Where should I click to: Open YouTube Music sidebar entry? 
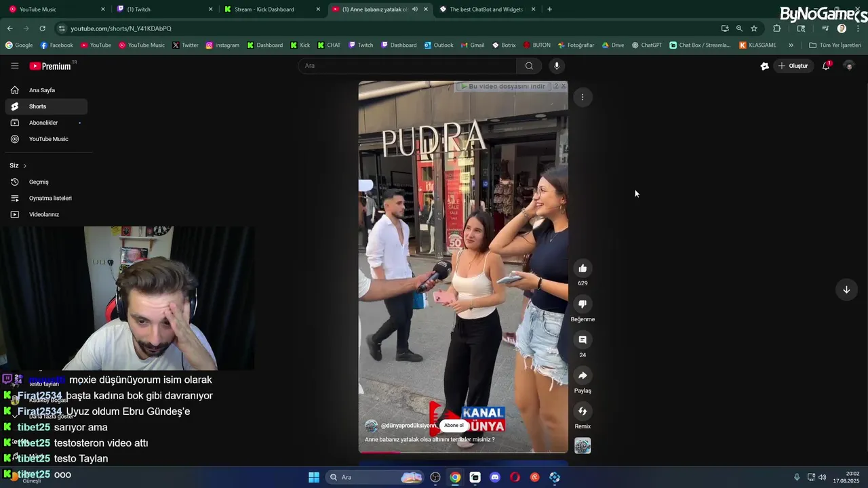[x=46, y=139]
